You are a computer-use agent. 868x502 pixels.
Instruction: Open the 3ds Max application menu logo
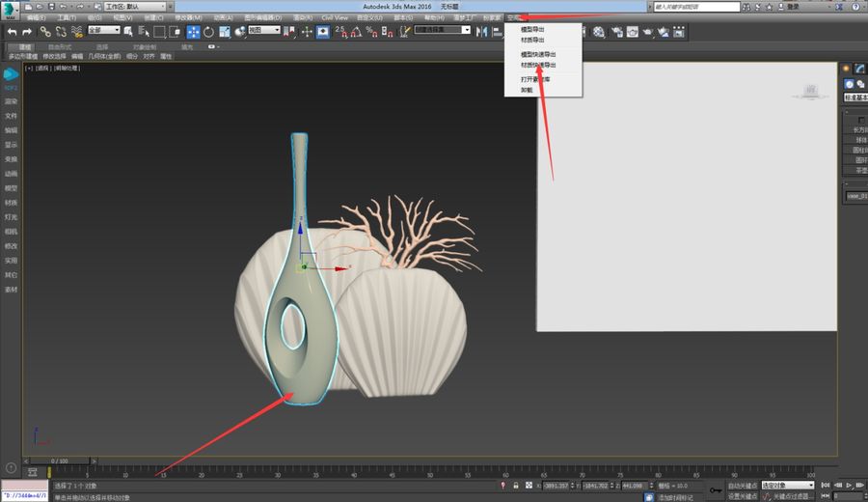[10, 10]
